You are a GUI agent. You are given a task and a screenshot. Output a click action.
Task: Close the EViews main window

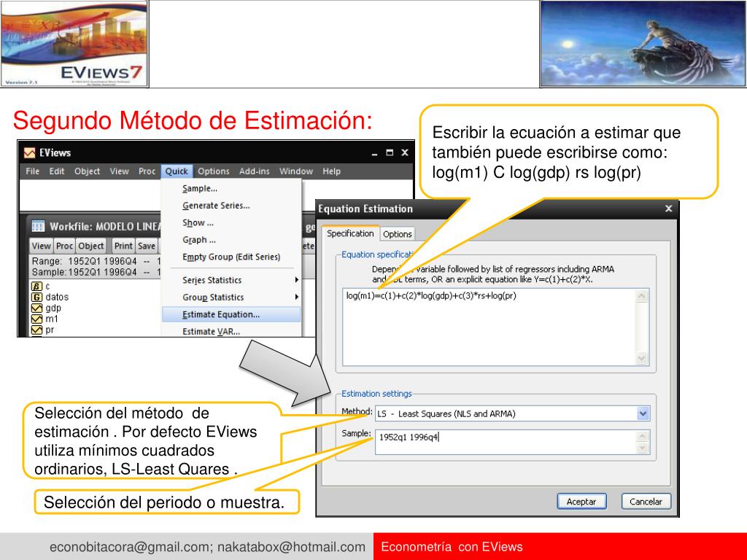405,153
